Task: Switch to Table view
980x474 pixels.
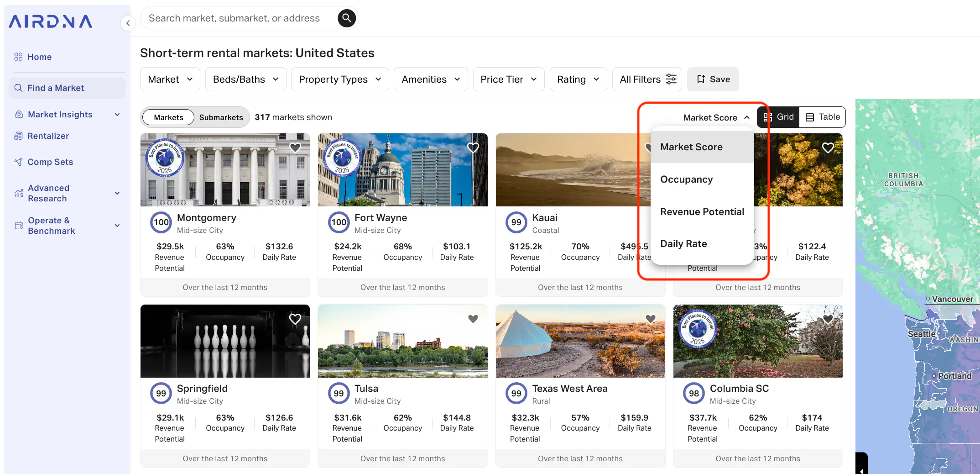Action: [x=823, y=117]
